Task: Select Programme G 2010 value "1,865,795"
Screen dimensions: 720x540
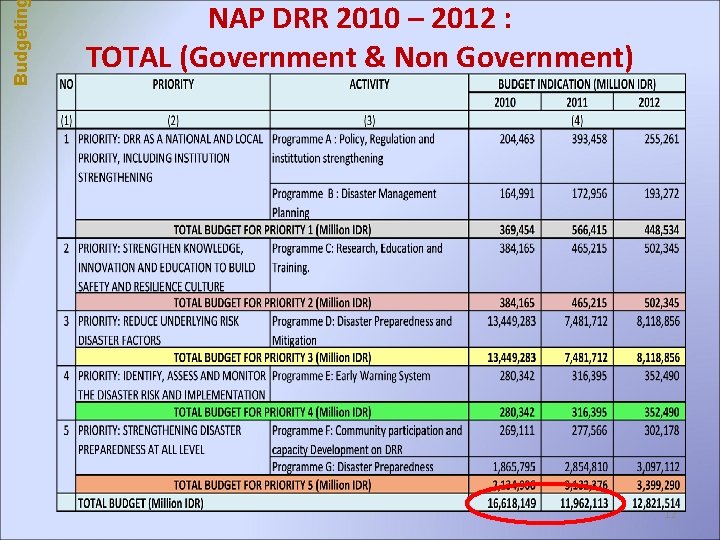Action: coord(514,467)
